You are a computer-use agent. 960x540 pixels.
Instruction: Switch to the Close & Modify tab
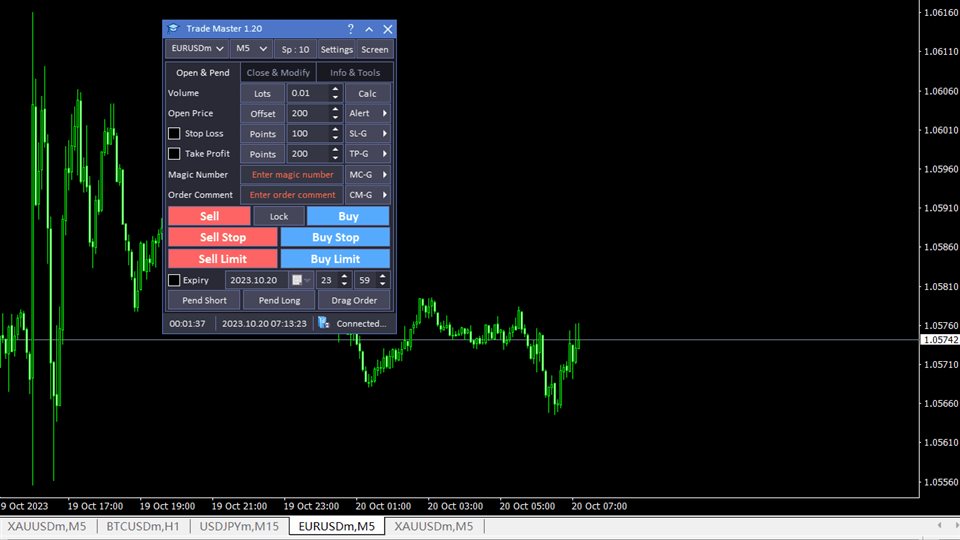pyautogui.click(x=278, y=72)
